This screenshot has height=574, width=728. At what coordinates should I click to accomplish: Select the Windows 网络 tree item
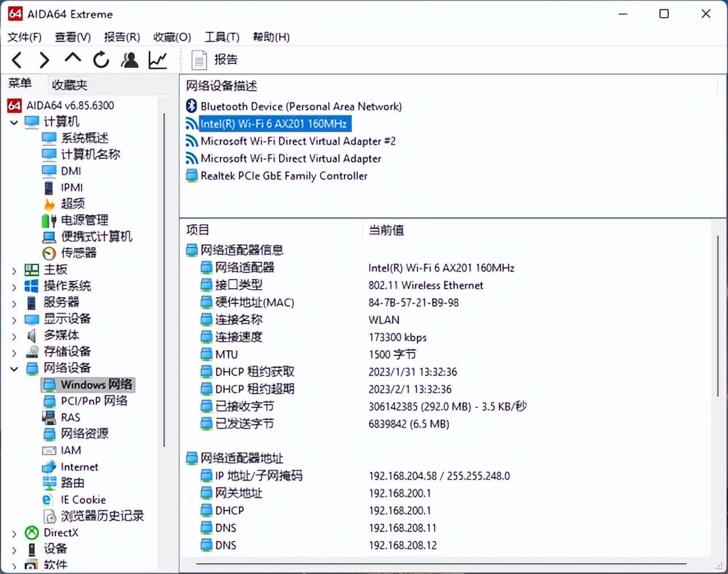coord(88,385)
